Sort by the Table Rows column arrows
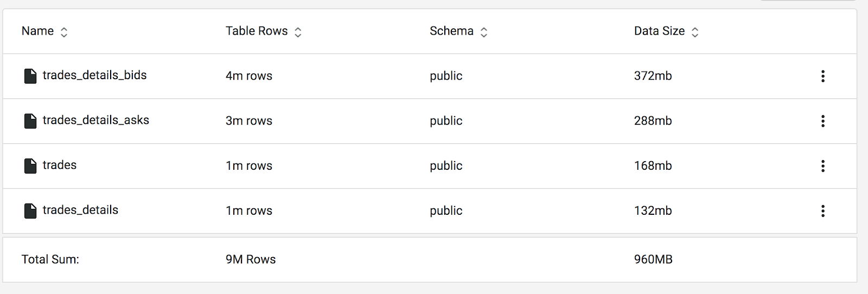The image size is (868, 294). pyautogui.click(x=298, y=32)
